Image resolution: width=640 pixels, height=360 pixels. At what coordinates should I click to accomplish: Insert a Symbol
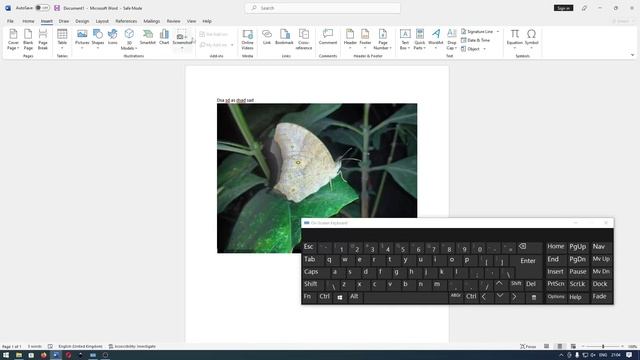pyautogui.click(x=531, y=40)
